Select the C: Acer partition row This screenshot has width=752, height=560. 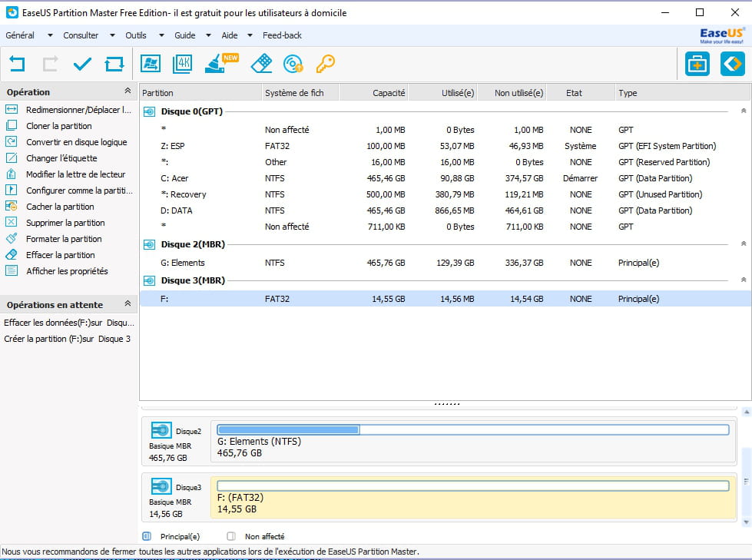(x=446, y=178)
